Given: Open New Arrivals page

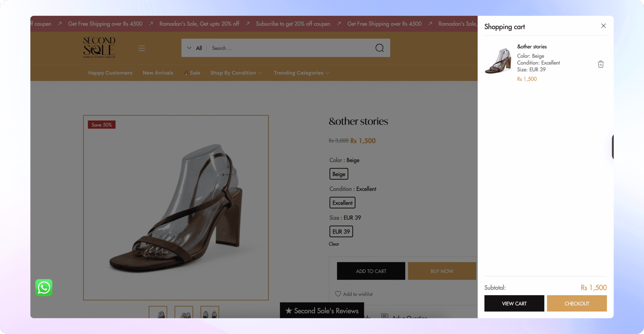Looking at the screenshot, I should click(158, 73).
